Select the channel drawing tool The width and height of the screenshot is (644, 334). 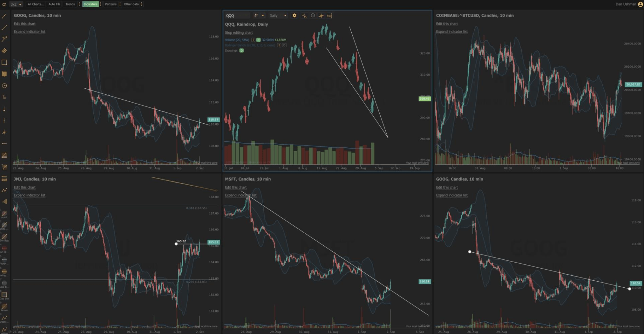pyautogui.click(x=4, y=51)
